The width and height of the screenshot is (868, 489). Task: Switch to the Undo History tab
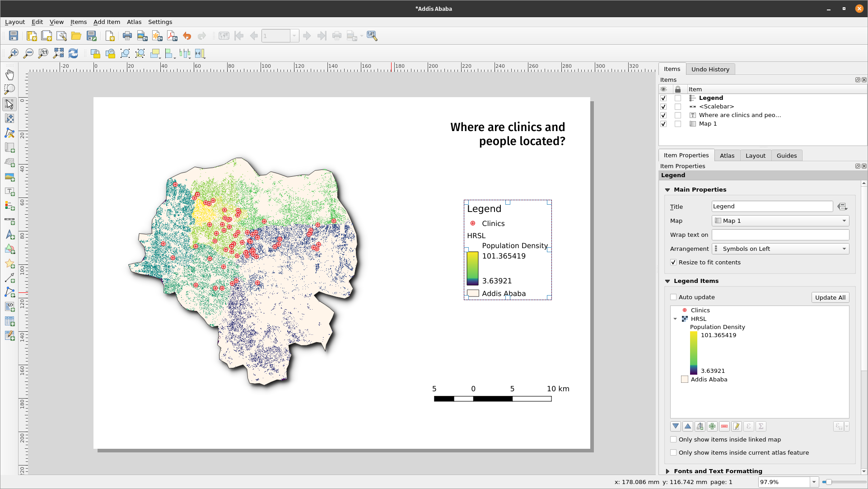710,69
